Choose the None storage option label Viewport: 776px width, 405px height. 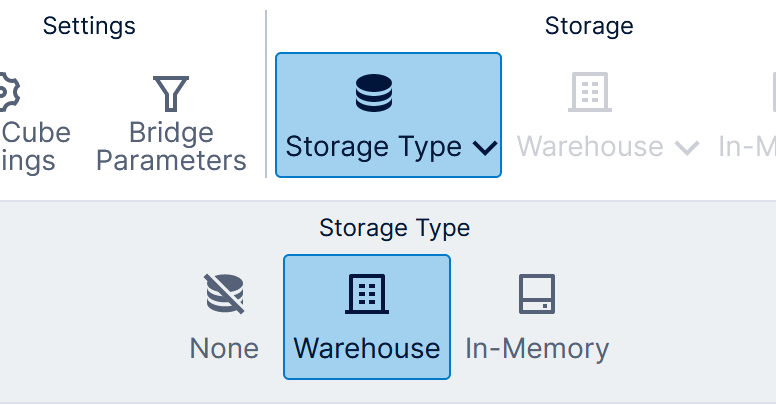pyautogui.click(x=224, y=348)
